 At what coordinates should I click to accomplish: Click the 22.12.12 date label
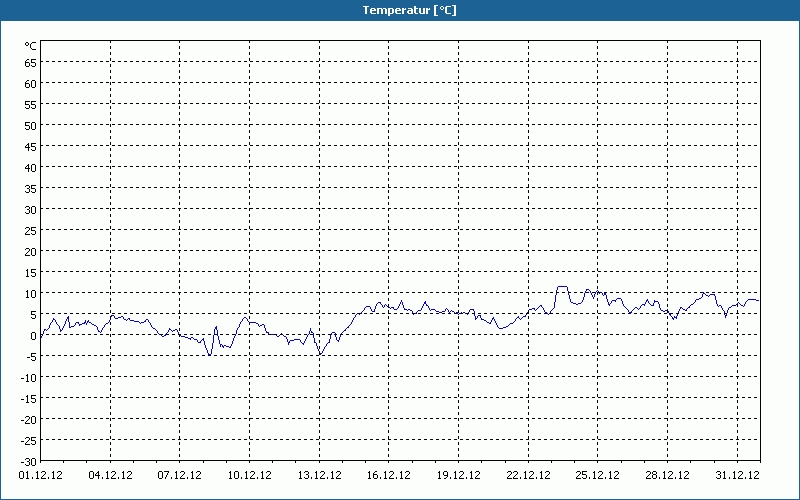pyautogui.click(x=528, y=475)
